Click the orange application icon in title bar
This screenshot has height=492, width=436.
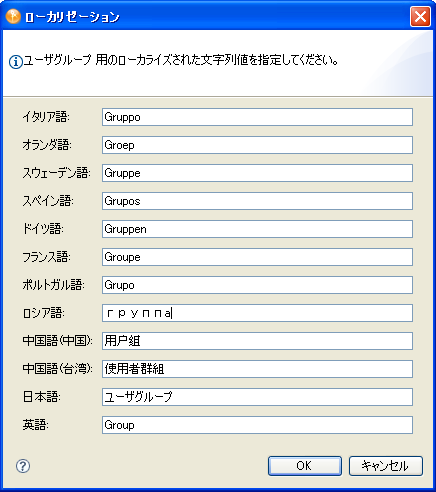[x=13, y=16]
